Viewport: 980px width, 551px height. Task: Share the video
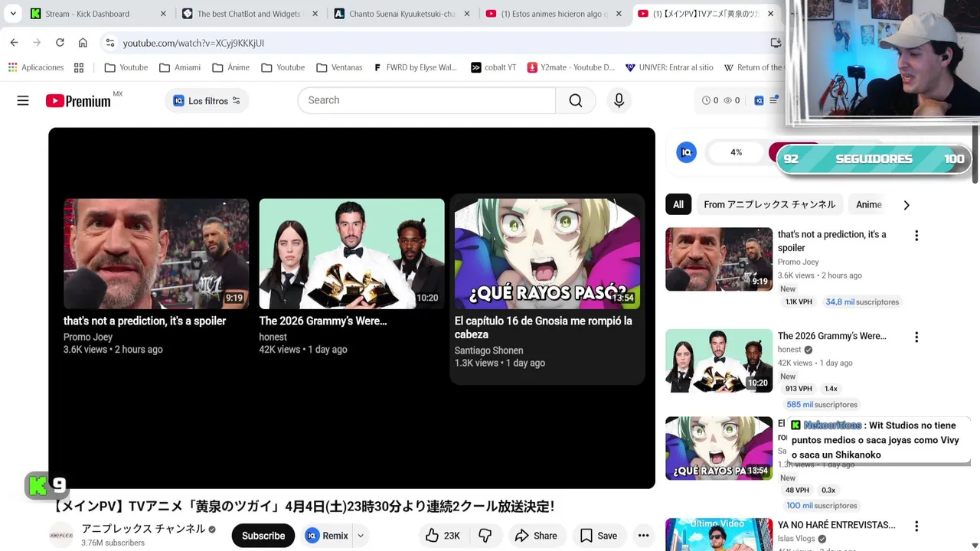click(536, 536)
